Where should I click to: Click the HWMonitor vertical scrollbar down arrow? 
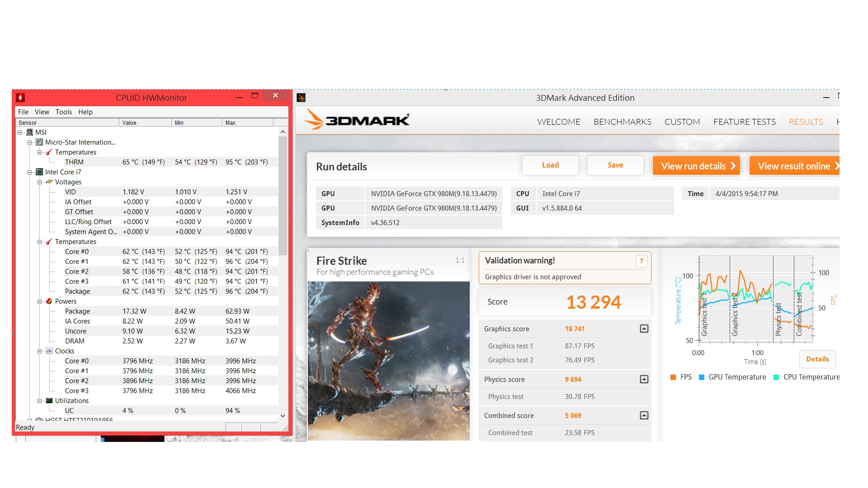click(283, 416)
